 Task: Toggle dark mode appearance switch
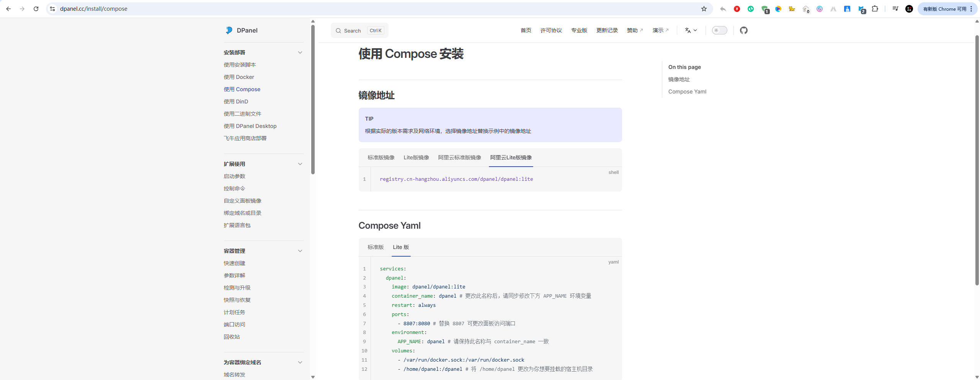719,30
